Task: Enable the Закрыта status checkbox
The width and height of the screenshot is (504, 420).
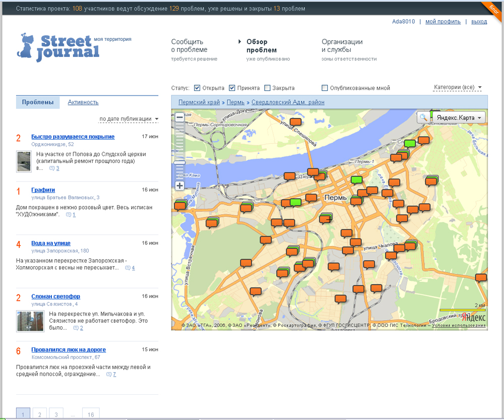Action: [x=267, y=88]
